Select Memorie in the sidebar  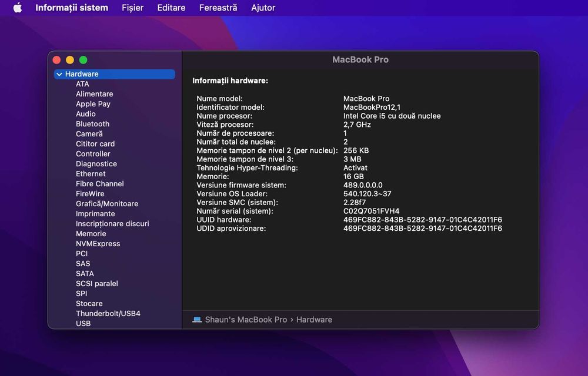(x=91, y=234)
